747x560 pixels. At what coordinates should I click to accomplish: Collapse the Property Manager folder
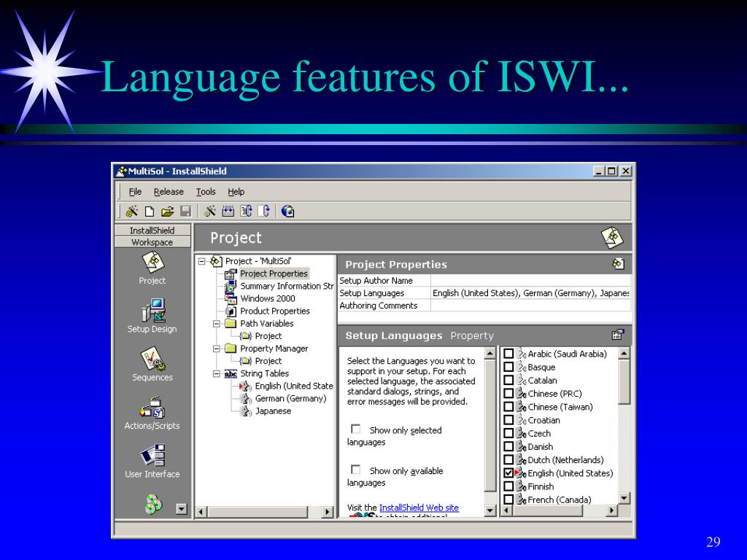[217, 349]
